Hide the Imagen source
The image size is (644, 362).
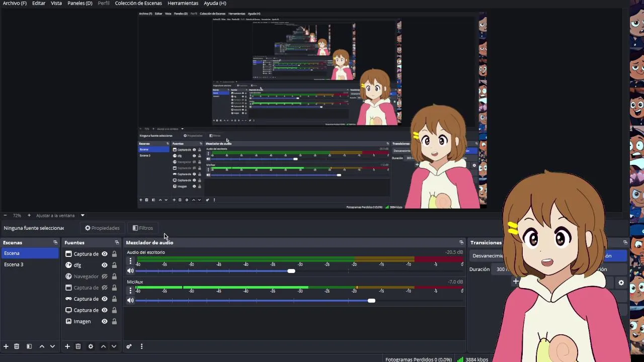[105, 322]
